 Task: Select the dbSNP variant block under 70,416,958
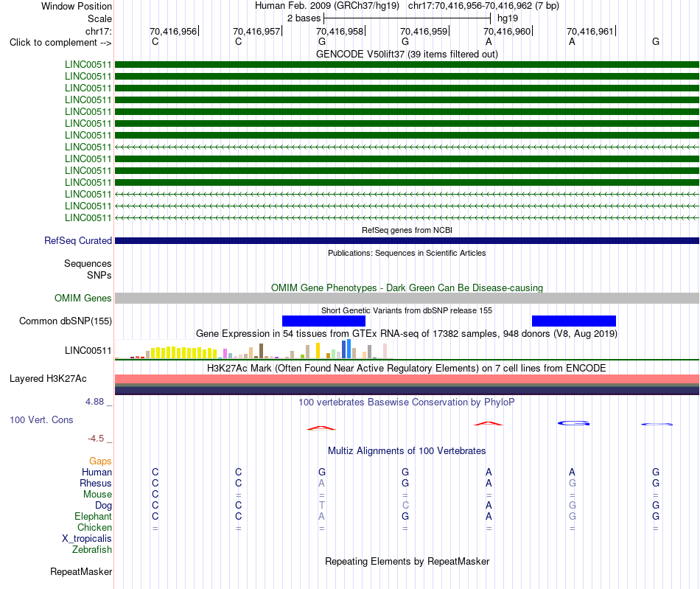(323, 321)
